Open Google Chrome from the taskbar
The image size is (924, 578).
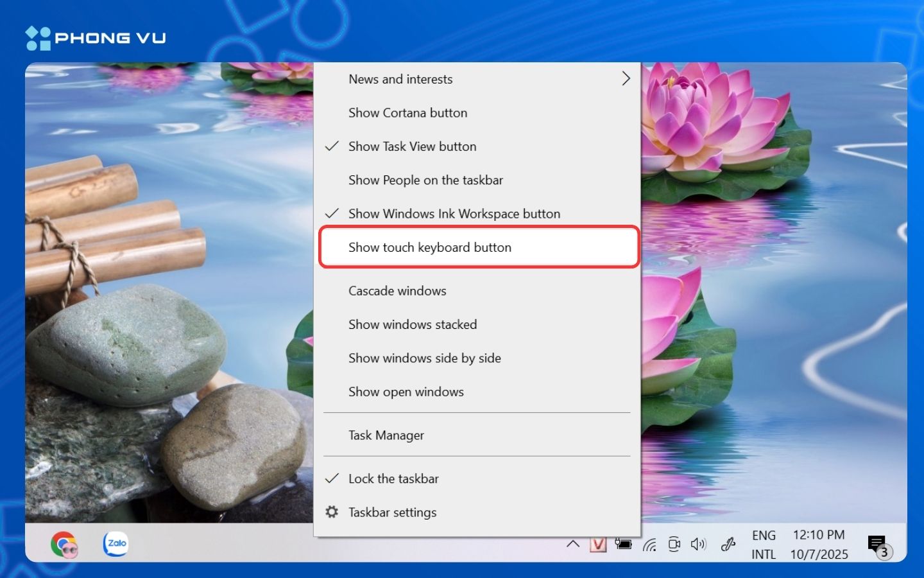[x=64, y=543]
